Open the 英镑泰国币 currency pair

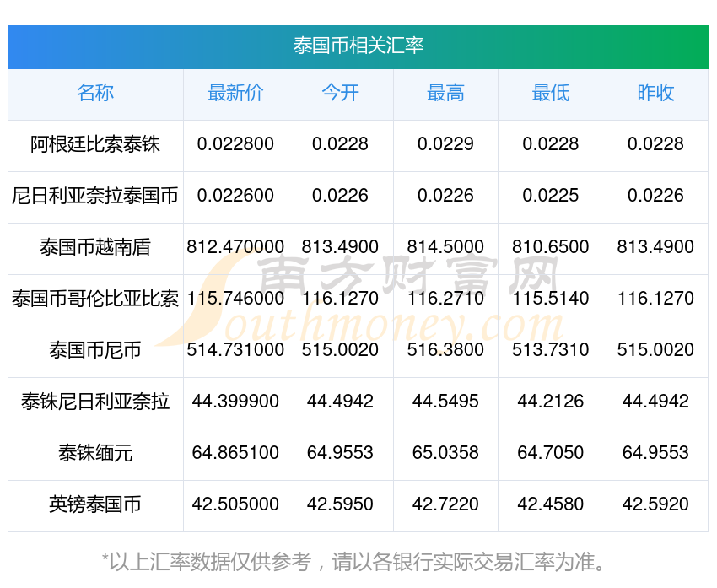click(x=95, y=504)
